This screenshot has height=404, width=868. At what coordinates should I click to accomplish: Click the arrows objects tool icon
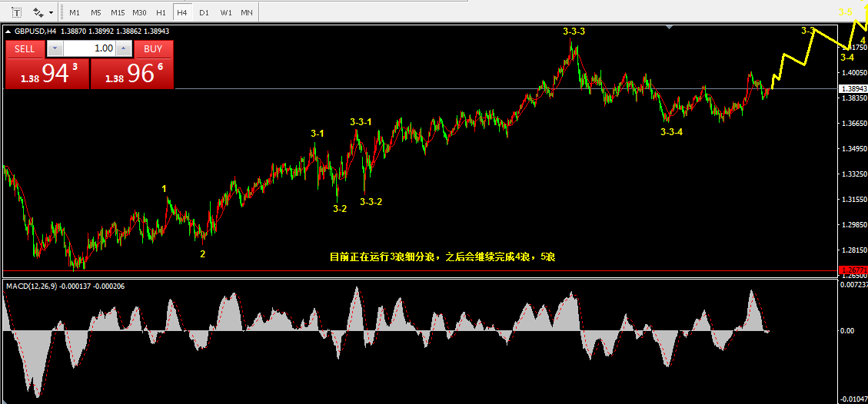pyautogui.click(x=38, y=12)
